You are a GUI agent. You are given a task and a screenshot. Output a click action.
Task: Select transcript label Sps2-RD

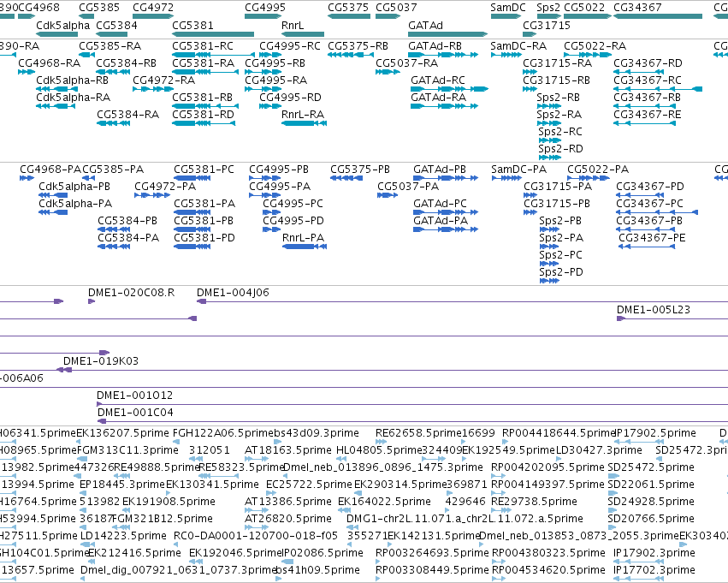click(560, 149)
